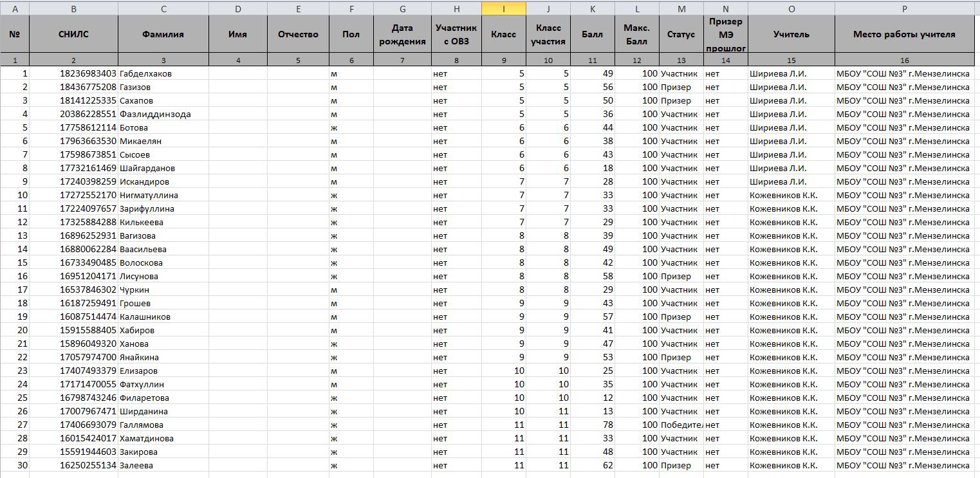Select the surname cell Янайкина

[163, 357]
